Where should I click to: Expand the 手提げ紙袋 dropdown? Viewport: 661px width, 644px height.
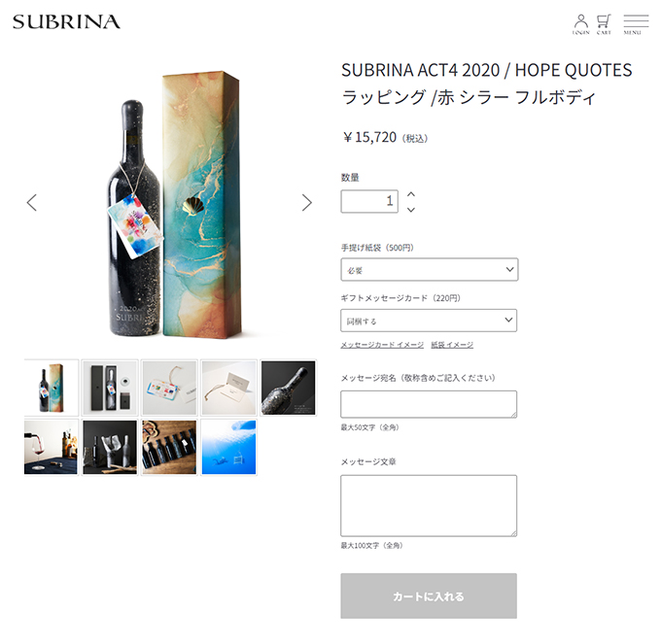[x=429, y=270]
